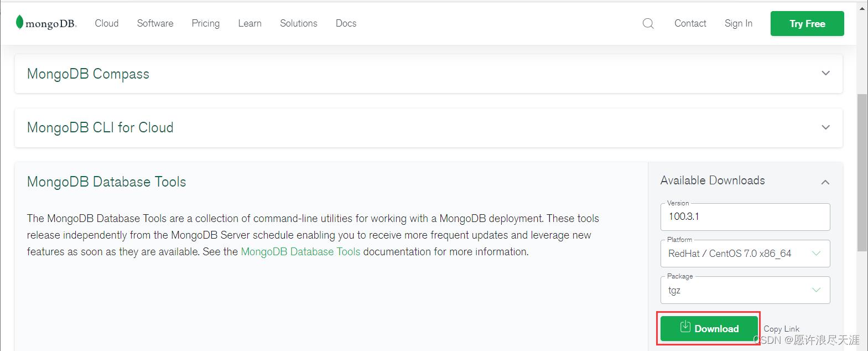
Task: Open the Software menu
Action: coord(155,23)
